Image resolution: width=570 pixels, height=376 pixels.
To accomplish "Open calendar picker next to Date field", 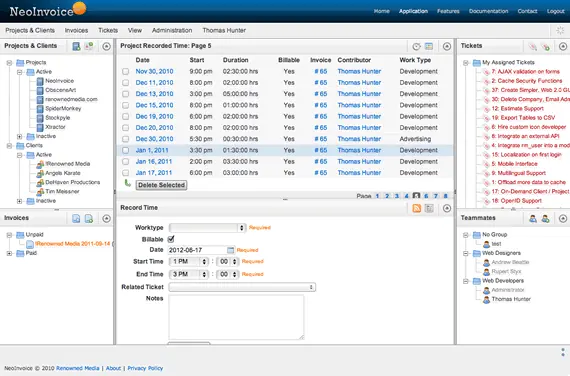I will 230,250.
